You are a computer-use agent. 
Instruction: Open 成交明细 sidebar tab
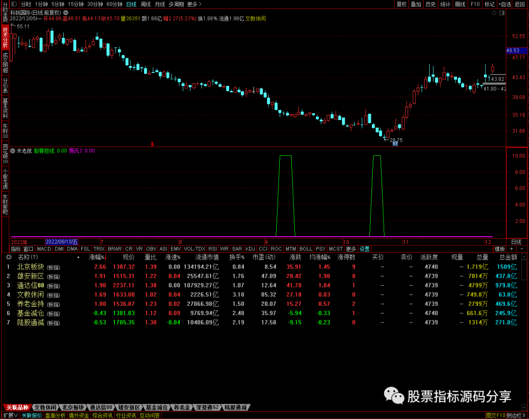5,63
